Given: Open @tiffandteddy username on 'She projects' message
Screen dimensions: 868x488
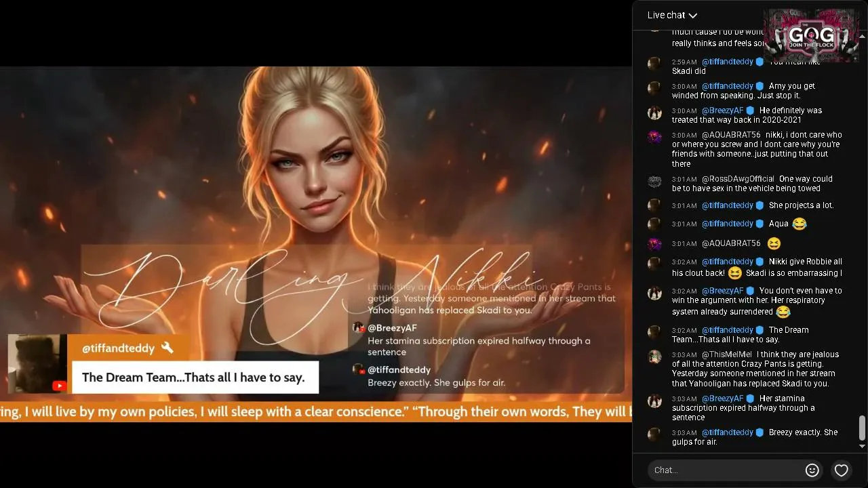Looking at the screenshot, I should coord(728,205).
